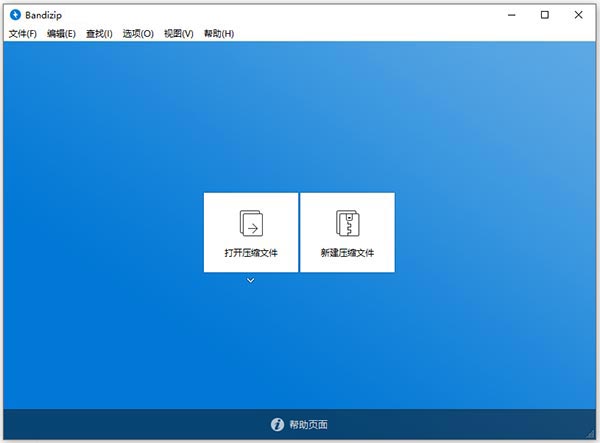Open the 帮助(H) menu
This screenshot has height=443, width=600.
pyautogui.click(x=218, y=34)
